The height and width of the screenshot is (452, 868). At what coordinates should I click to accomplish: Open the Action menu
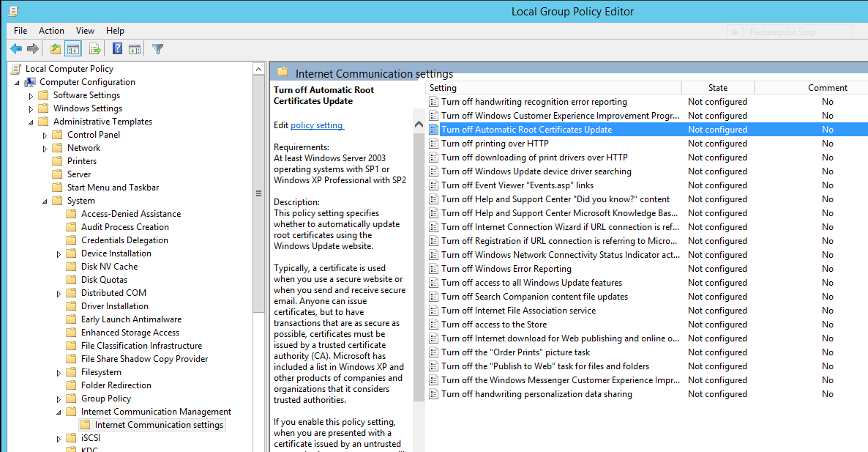coord(51,31)
